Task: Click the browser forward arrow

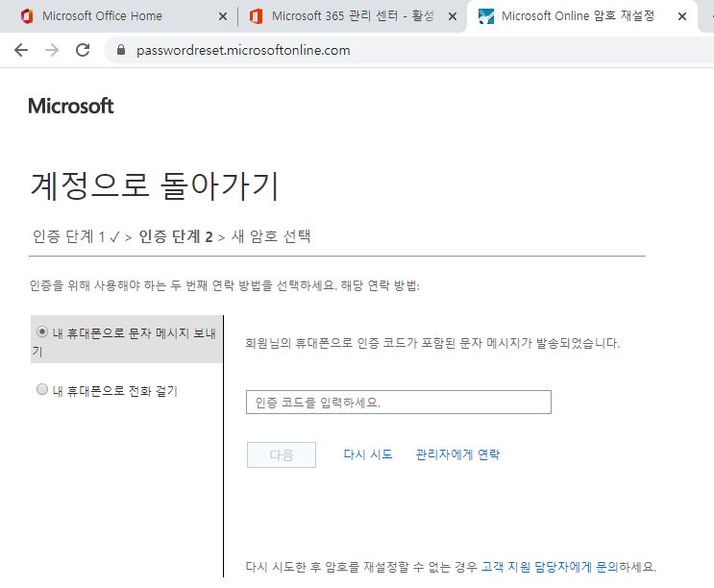Action: pos(52,50)
